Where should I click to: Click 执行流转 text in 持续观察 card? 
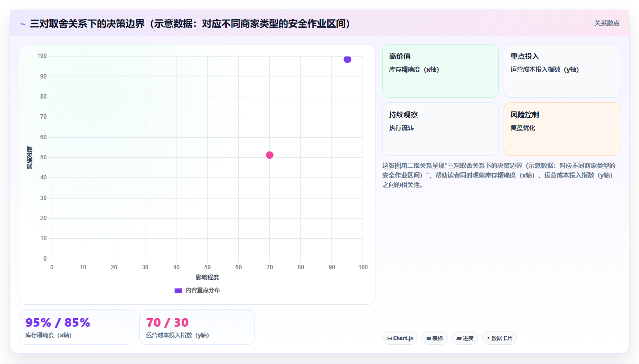pyautogui.click(x=402, y=128)
